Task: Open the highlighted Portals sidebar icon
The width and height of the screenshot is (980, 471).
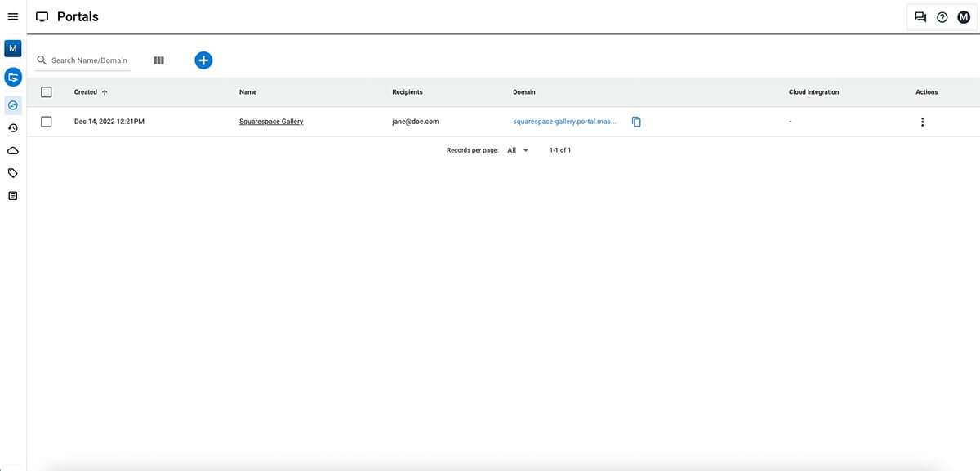Action: pyautogui.click(x=13, y=104)
